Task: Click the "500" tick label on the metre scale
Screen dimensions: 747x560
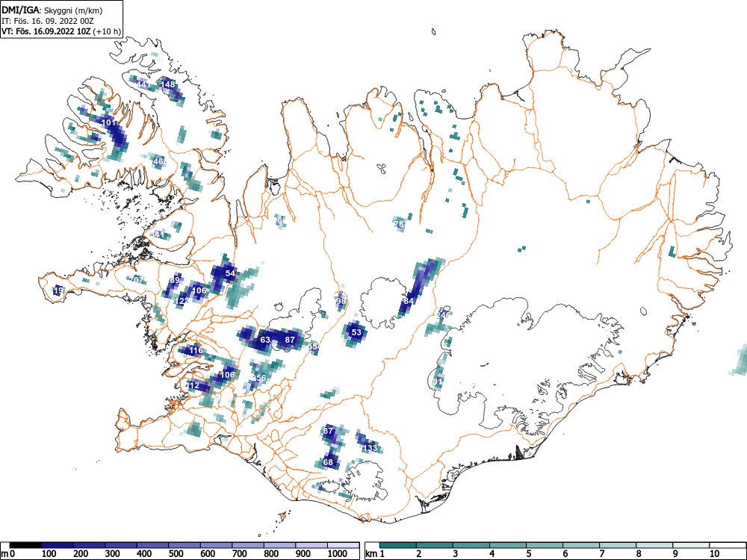Action: coord(176,554)
